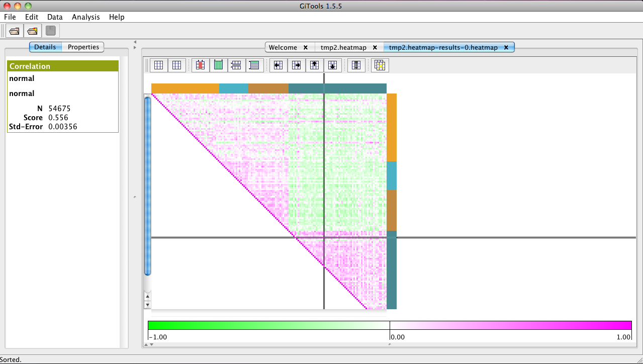Click the open analysis folder icon
643x364 pixels.
coord(33,31)
